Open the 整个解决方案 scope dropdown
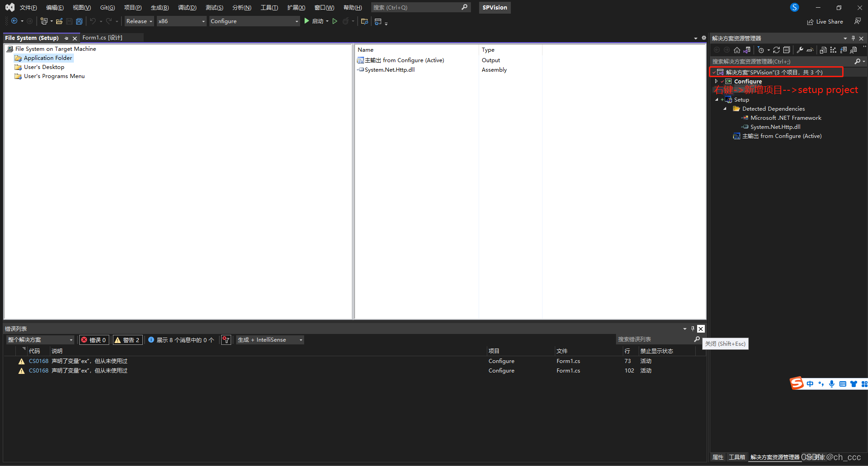The height and width of the screenshot is (466, 868). coord(40,340)
